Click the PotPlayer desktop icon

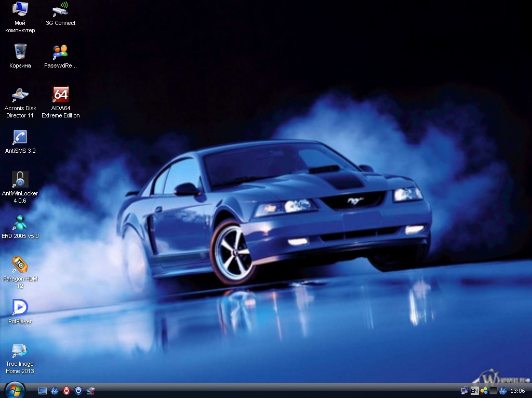20,308
